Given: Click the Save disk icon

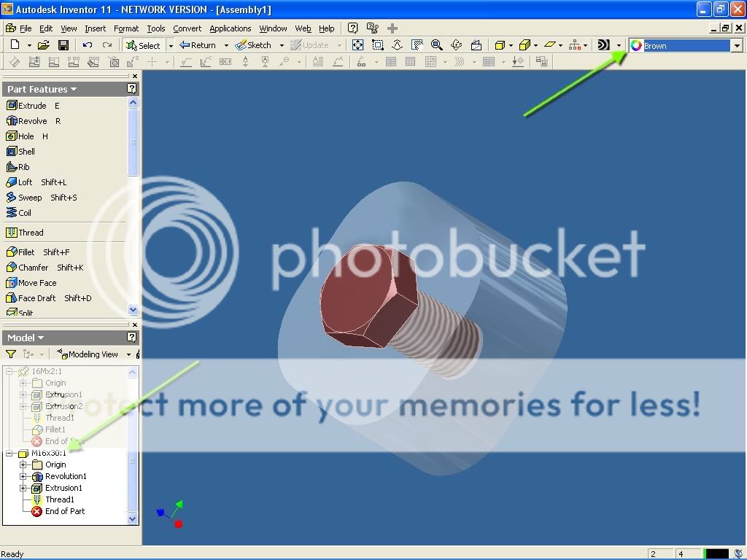Looking at the screenshot, I should click(x=63, y=45).
